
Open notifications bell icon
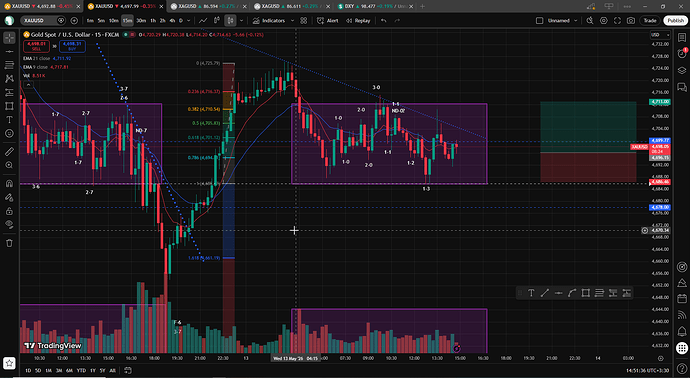[x=682, y=331]
